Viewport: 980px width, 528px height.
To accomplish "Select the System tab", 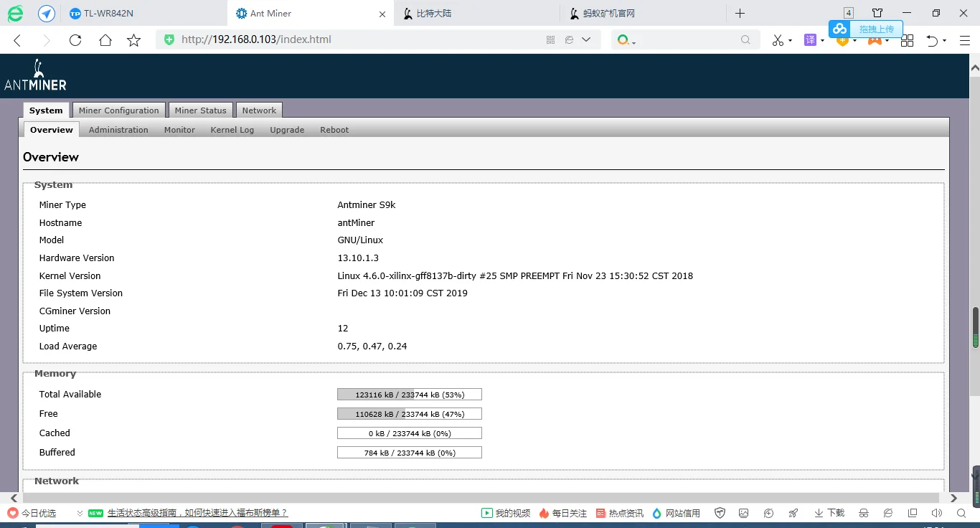I will point(47,110).
